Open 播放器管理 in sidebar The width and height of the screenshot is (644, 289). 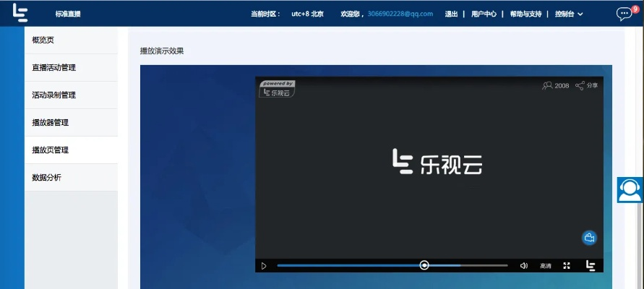click(71, 123)
